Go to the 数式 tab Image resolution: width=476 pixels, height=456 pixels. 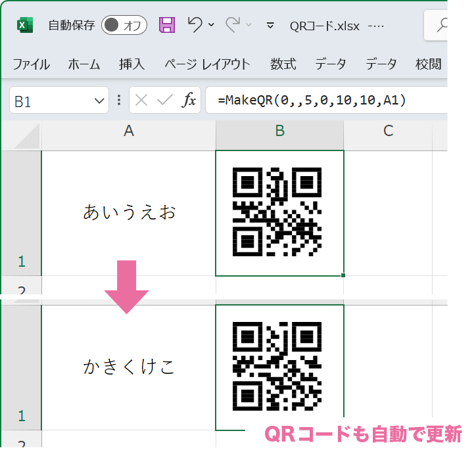(283, 64)
